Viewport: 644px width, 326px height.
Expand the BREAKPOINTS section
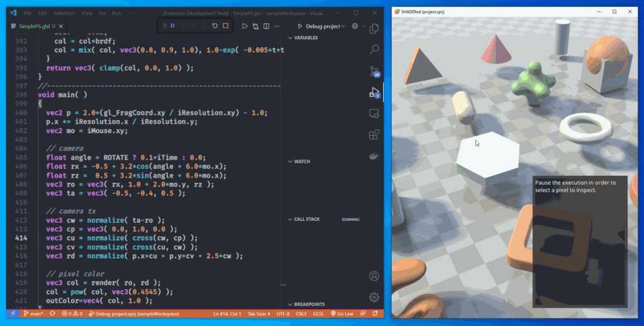[308, 304]
